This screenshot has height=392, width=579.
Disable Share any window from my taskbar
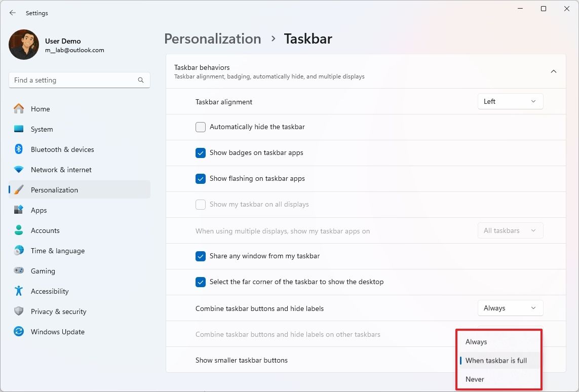click(x=201, y=256)
